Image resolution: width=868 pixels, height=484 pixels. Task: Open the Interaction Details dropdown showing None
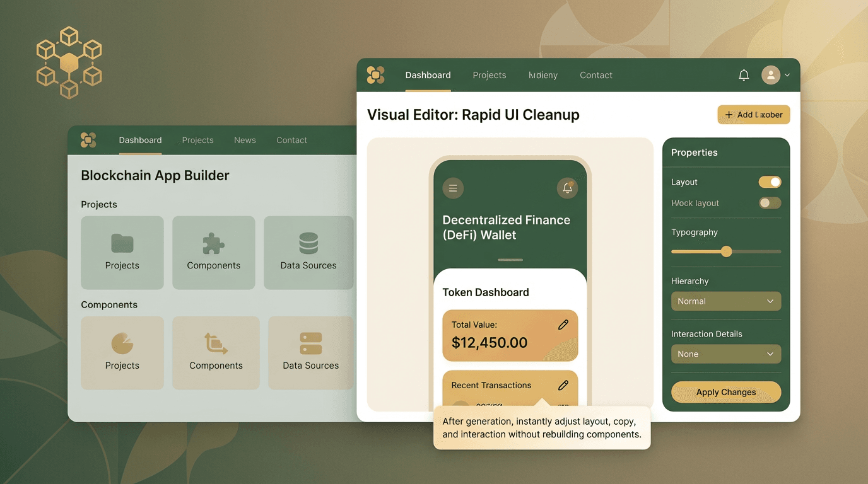(x=726, y=354)
